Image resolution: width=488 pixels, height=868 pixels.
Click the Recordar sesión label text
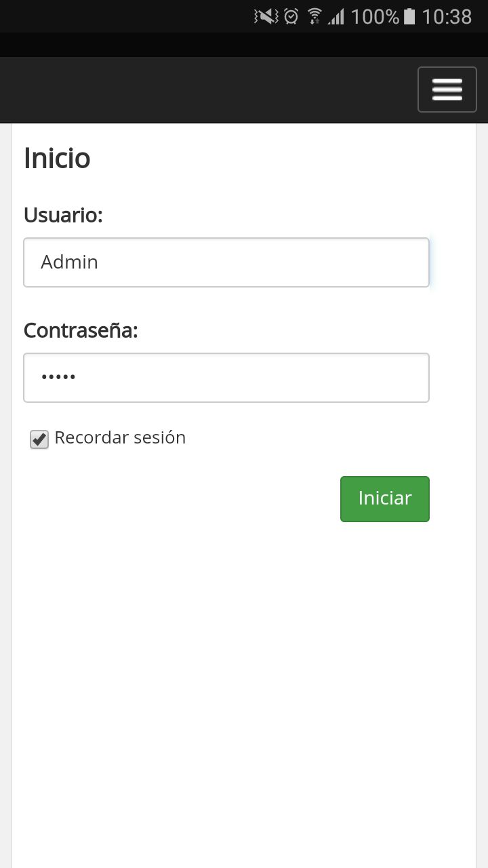click(x=120, y=438)
